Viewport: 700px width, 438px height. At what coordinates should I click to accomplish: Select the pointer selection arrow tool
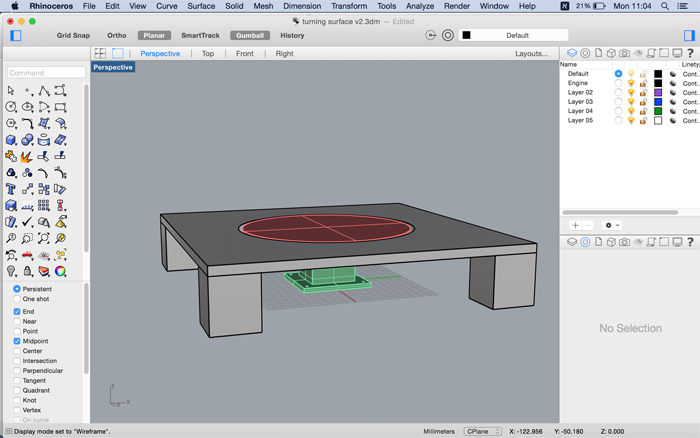tap(11, 91)
